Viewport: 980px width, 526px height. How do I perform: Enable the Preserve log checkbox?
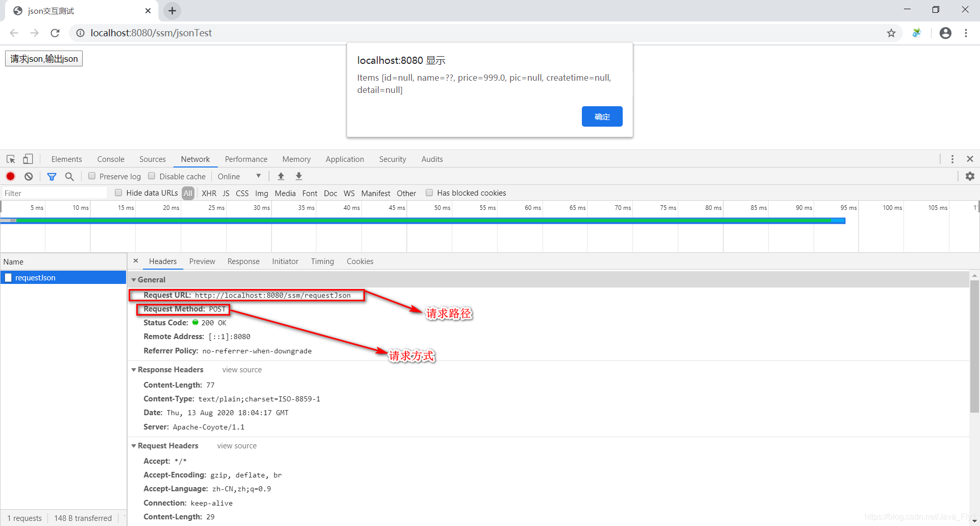tap(92, 176)
